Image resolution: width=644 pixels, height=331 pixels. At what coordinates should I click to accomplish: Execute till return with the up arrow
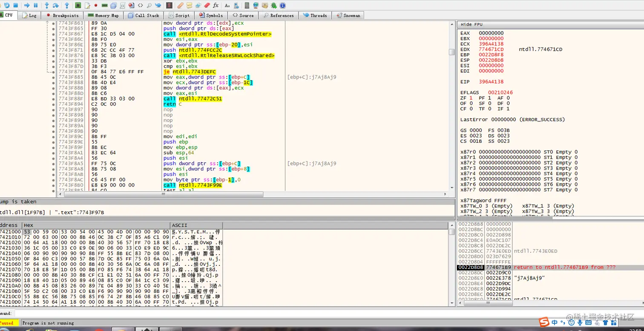67,5
